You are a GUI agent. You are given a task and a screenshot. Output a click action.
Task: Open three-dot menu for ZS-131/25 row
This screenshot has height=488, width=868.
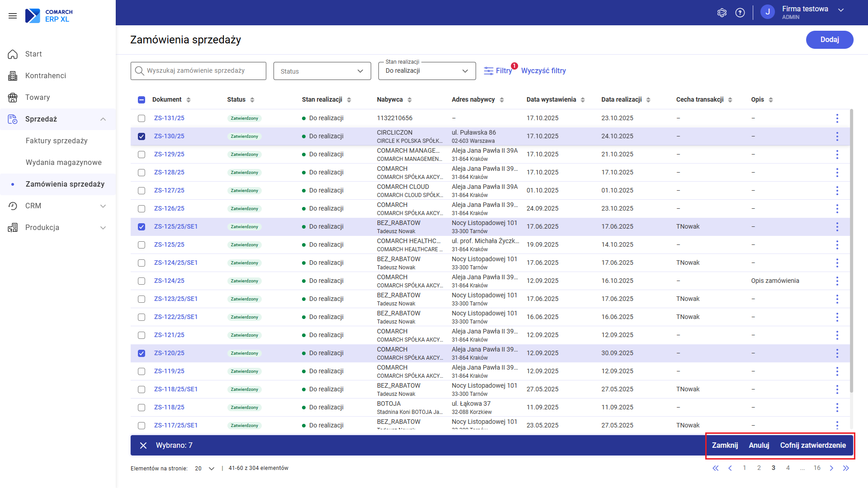837,118
